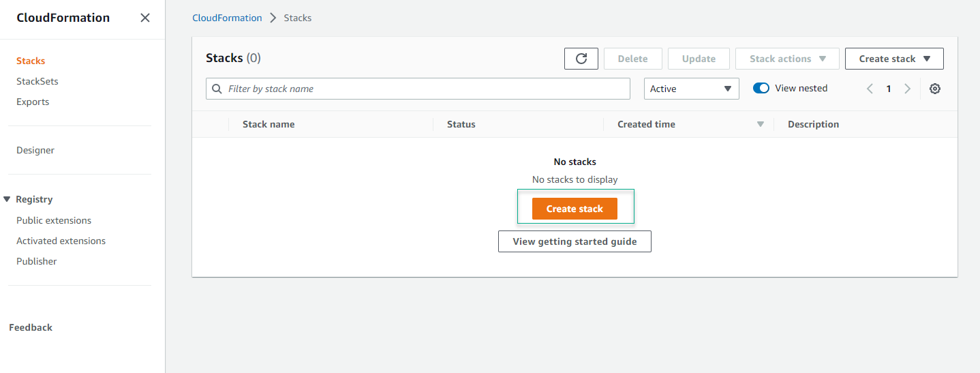Open Activated extensions
Viewport: 980px width, 373px height.
pos(61,241)
